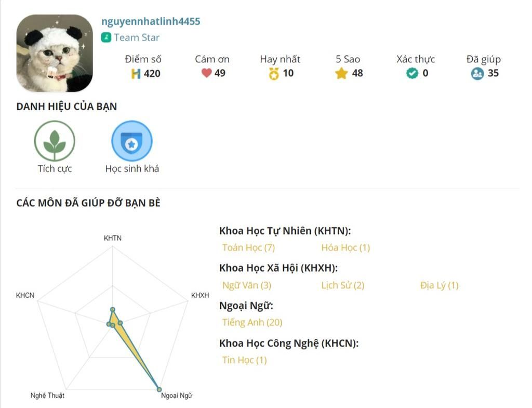Open Ngữ Văn (3) subject link
The height and width of the screenshot is (408, 532).
pos(247,285)
